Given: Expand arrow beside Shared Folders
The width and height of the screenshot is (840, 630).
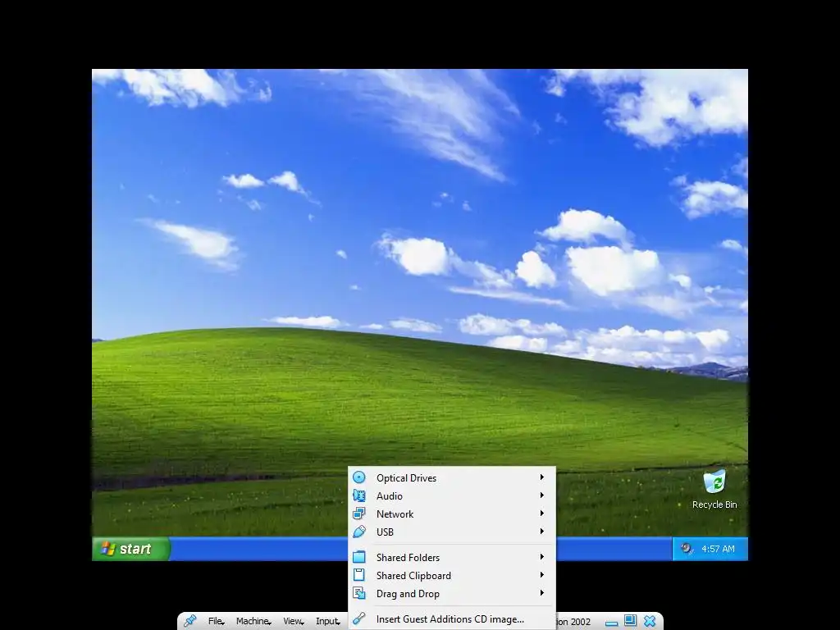Looking at the screenshot, I should (542, 557).
